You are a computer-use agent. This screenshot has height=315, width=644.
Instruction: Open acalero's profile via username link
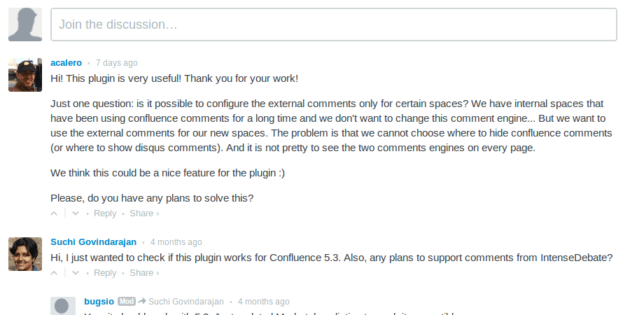tap(66, 63)
